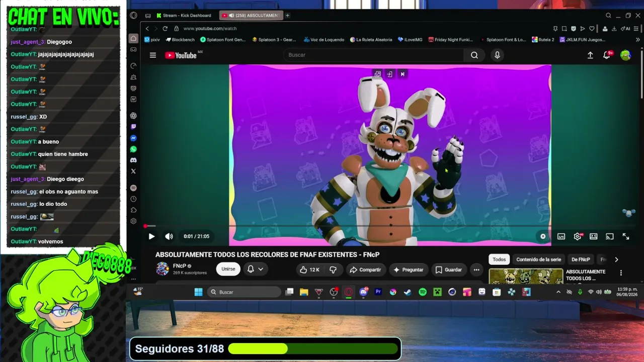Start voice search with the microphone
Viewport: 644px width, 362px height.
click(497, 55)
